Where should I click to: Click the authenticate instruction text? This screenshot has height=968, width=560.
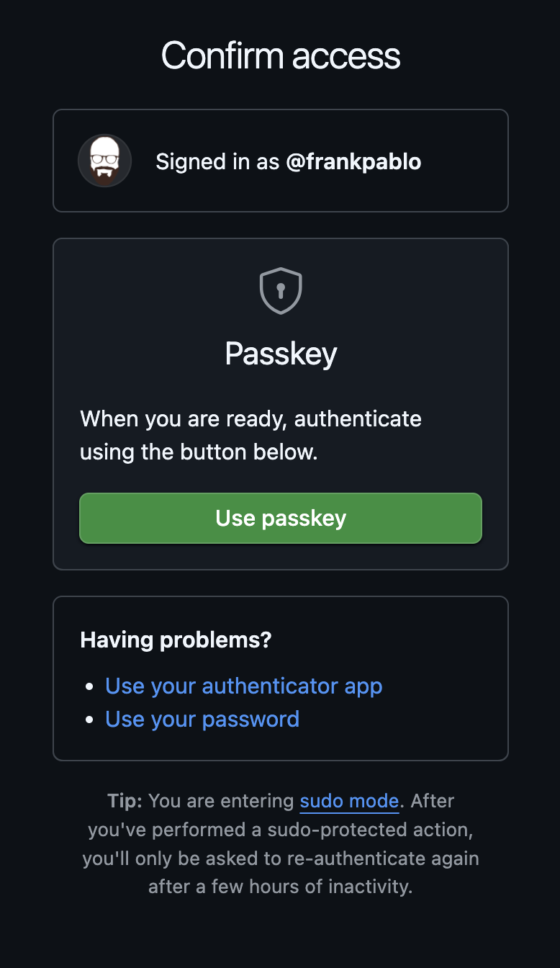250,435
